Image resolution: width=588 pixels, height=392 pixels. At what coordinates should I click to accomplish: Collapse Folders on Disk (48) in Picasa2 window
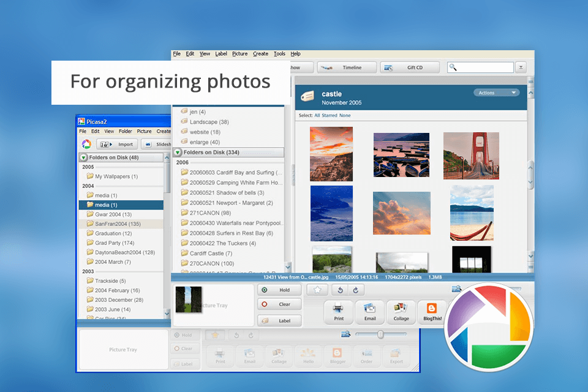tap(84, 157)
